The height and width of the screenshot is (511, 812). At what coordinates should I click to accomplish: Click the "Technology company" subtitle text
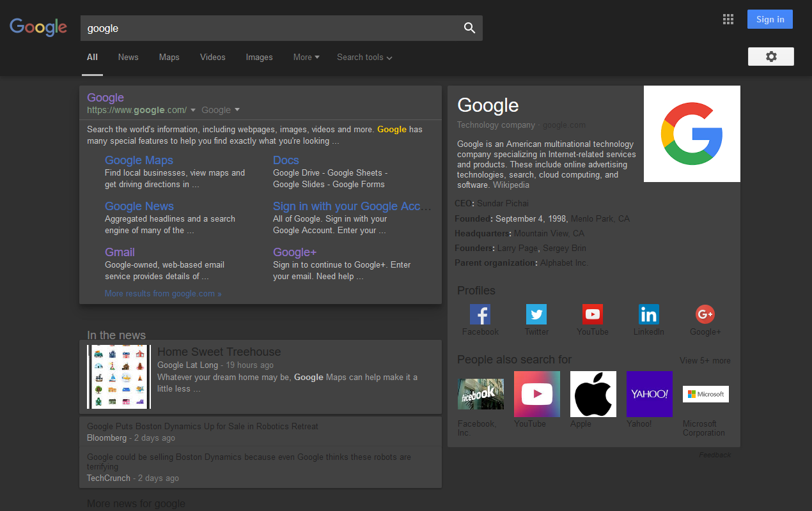(496, 125)
